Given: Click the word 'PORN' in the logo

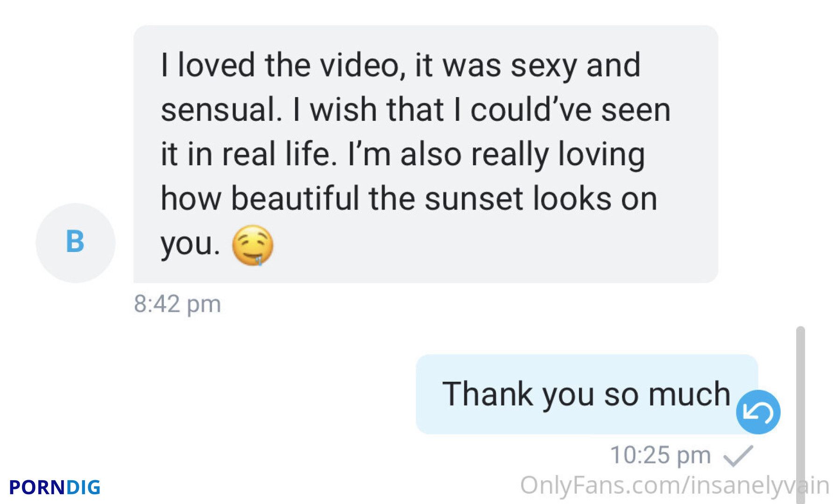Looking at the screenshot, I should (37, 487).
